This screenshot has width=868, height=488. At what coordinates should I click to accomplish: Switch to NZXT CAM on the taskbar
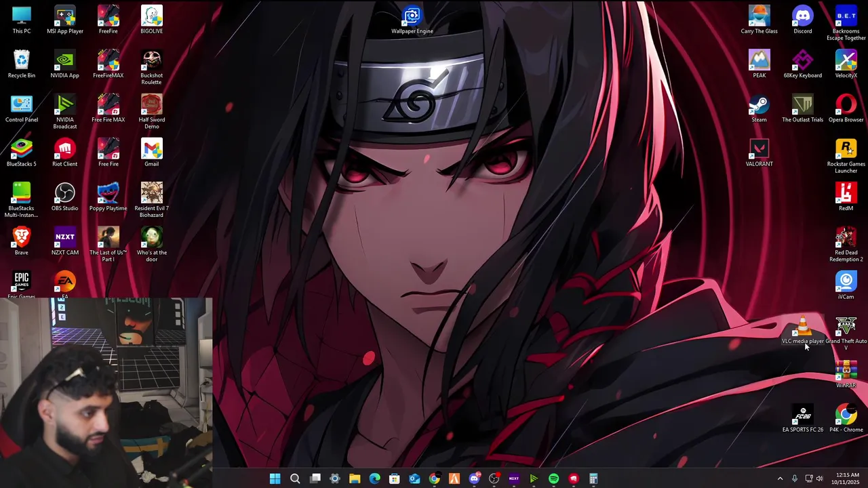[x=514, y=479]
